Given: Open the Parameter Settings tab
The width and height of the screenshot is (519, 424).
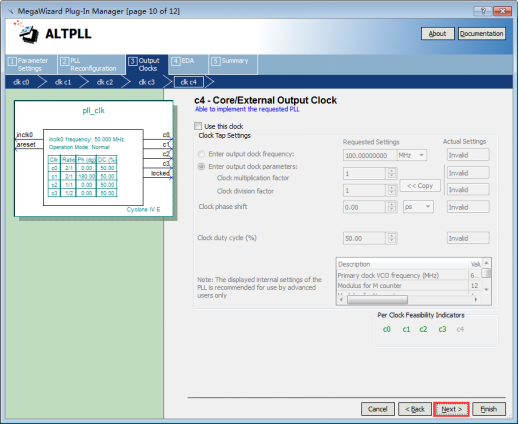Looking at the screenshot, I should [31, 64].
